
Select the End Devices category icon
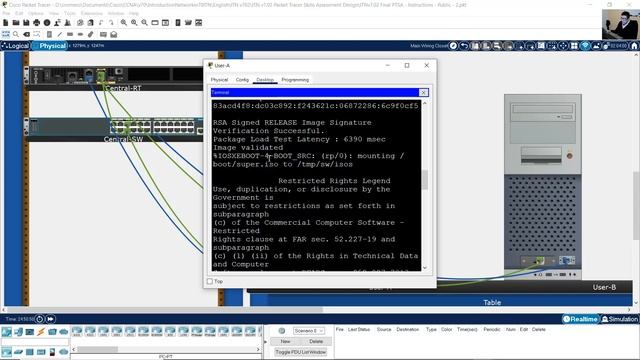[x=18, y=332]
